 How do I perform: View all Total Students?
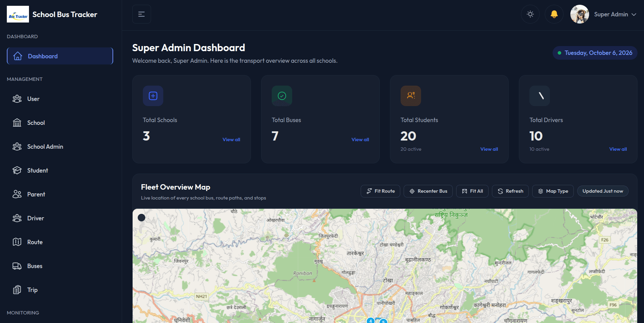click(x=489, y=149)
